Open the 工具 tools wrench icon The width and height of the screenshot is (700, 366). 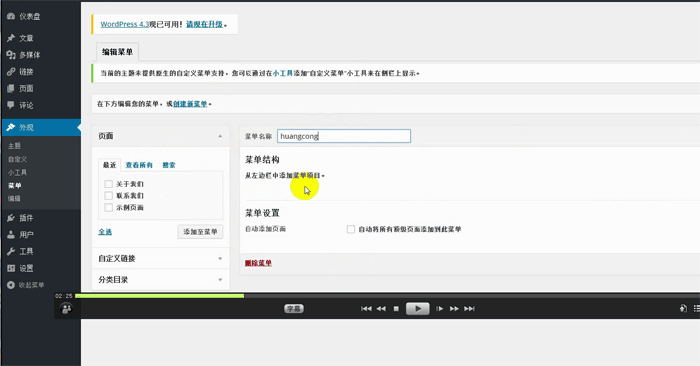(11, 251)
